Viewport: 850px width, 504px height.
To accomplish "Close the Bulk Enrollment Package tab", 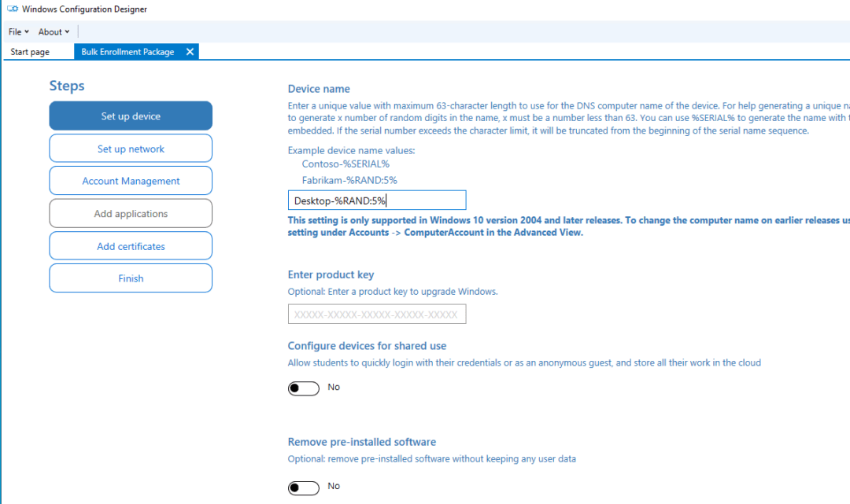I will click(x=190, y=51).
